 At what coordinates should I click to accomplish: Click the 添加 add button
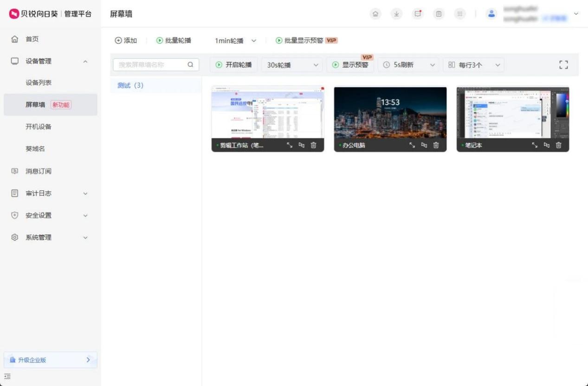(126, 41)
